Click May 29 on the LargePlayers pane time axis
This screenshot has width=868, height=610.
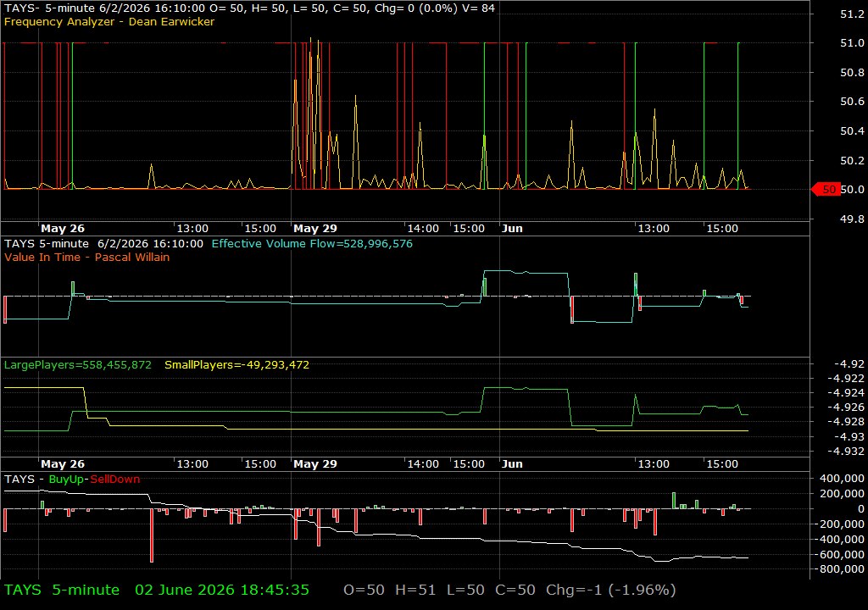pyautogui.click(x=315, y=464)
